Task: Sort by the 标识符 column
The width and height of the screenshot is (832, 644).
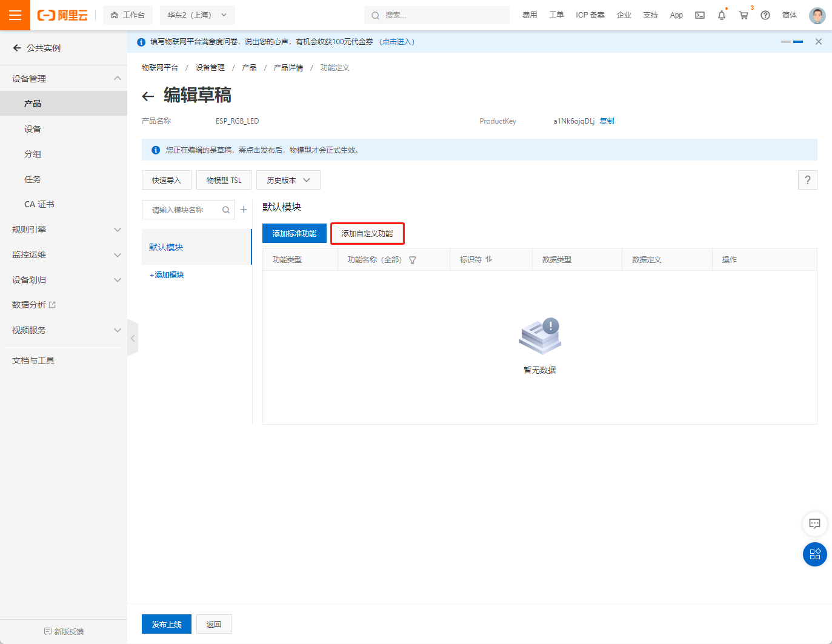Action: coord(489,259)
